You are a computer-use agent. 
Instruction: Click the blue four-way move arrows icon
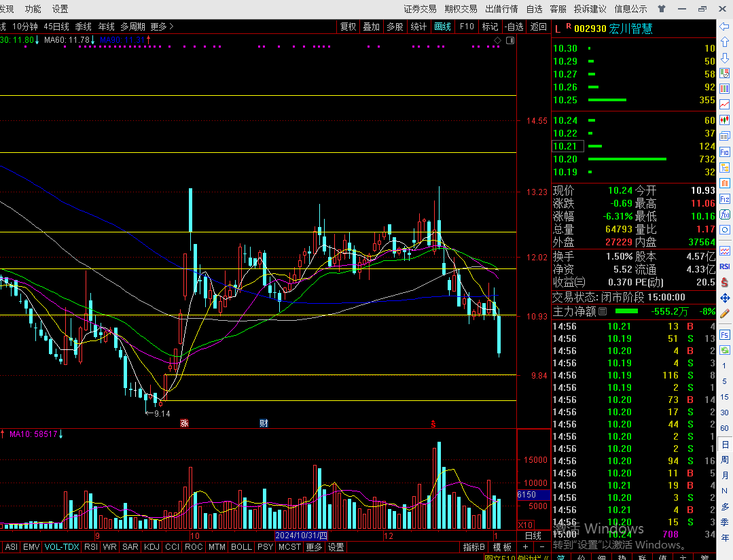pos(725,298)
